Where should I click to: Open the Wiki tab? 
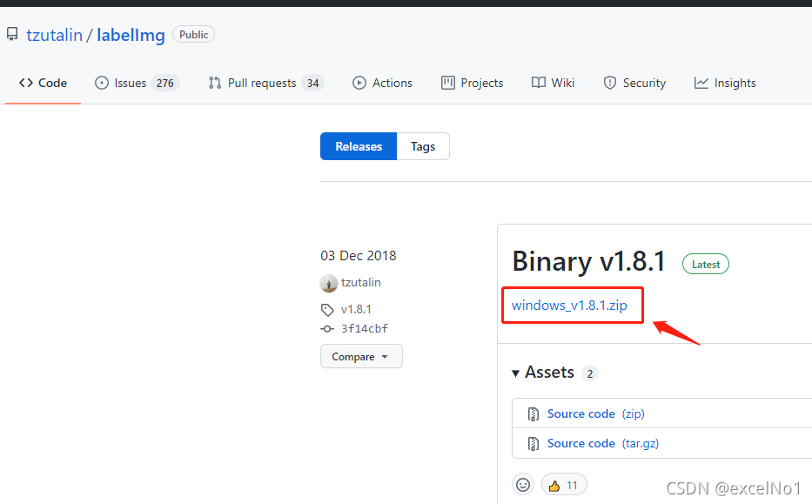tap(553, 83)
